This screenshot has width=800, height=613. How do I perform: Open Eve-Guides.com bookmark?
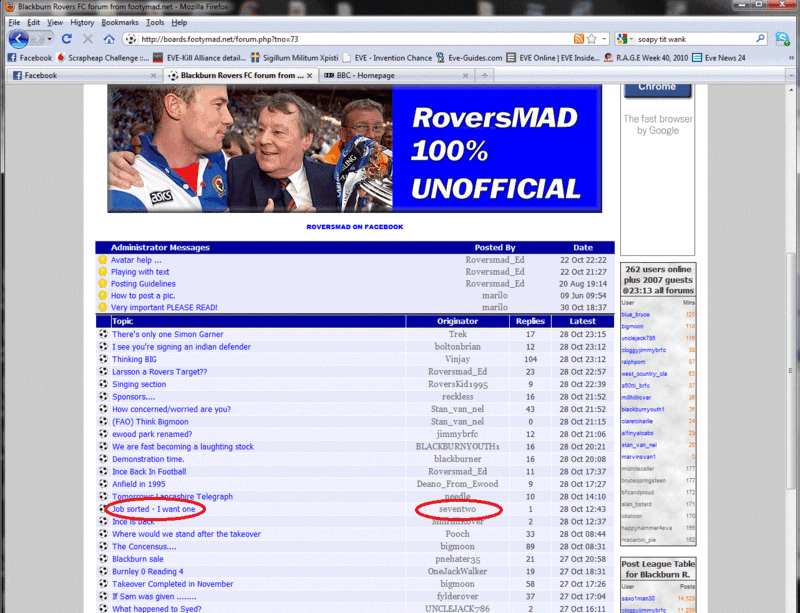(469, 58)
